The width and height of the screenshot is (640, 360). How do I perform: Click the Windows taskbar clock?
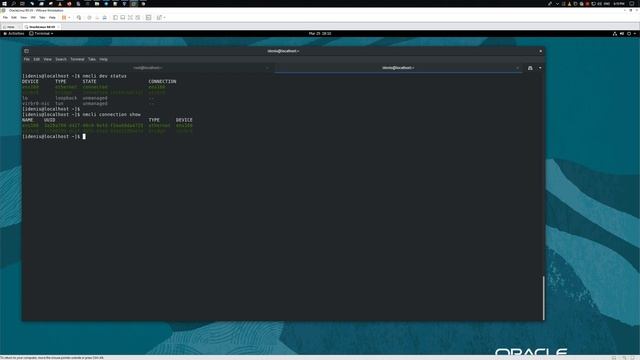pyautogui.click(x=619, y=4)
